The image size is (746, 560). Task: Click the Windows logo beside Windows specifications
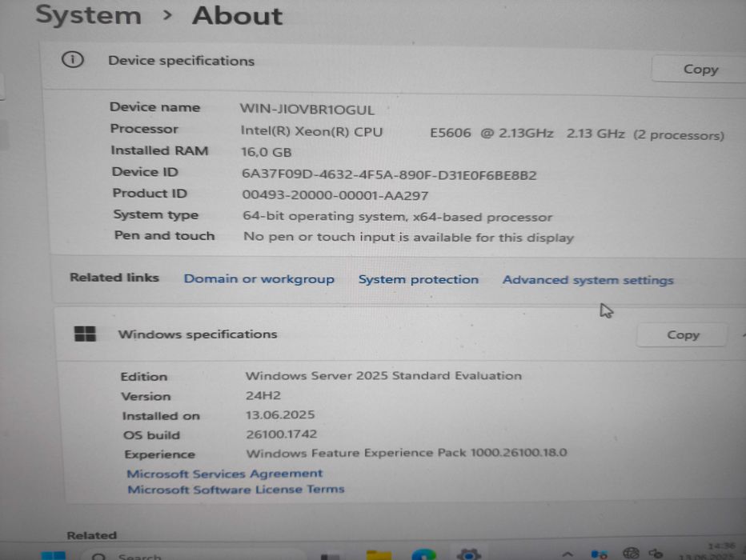tap(85, 334)
